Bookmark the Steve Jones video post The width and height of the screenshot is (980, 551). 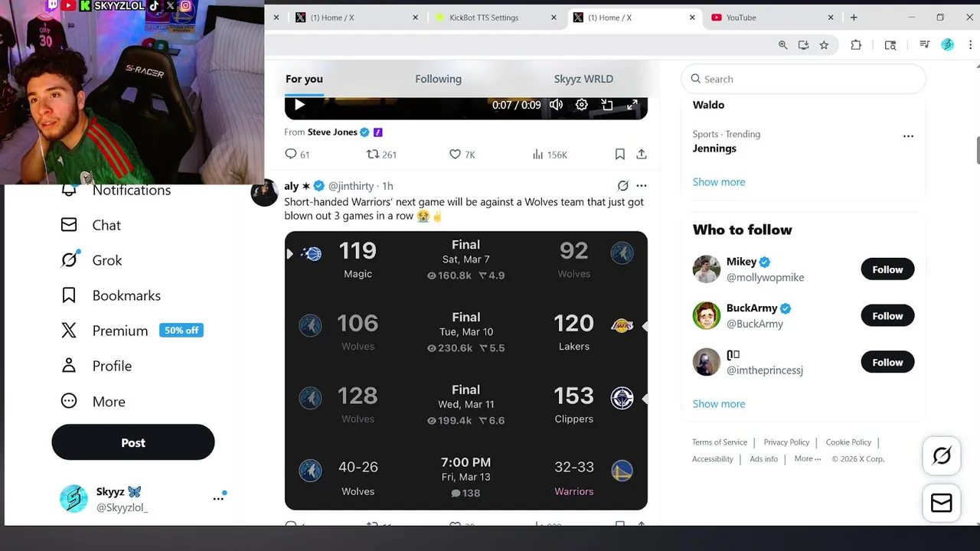pyautogui.click(x=620, y=155)
